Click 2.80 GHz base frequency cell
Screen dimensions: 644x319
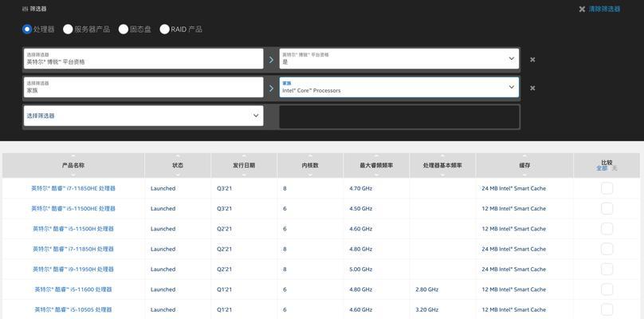[426, 289]
